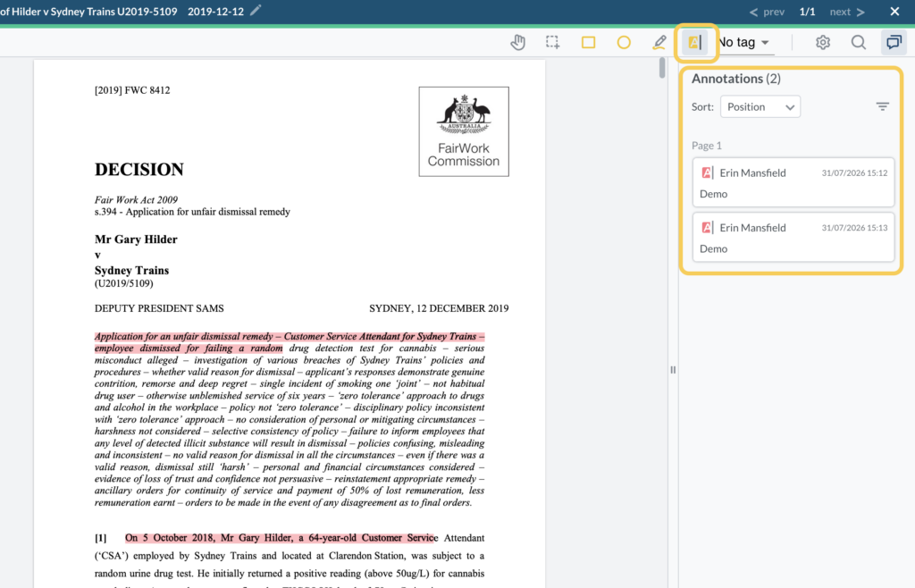Screen dimensions: 915x588
Task: Click the document vertical scrollbar
Action: coord(662,68)
